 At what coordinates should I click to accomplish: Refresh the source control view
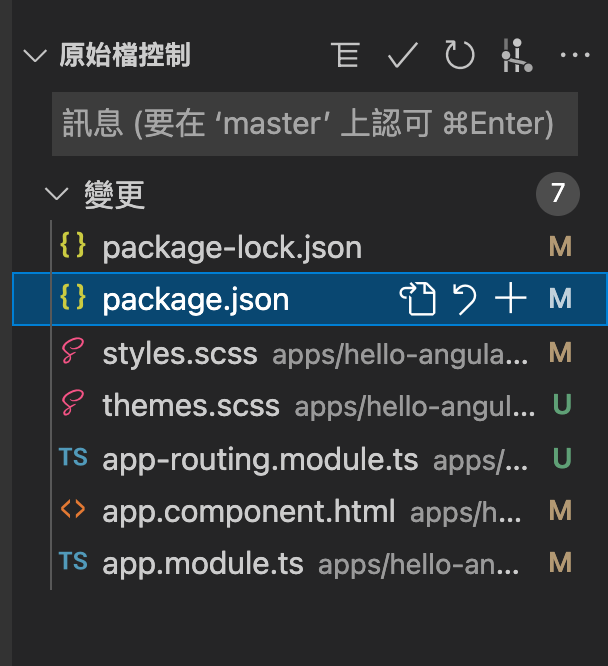pos(459,56)
